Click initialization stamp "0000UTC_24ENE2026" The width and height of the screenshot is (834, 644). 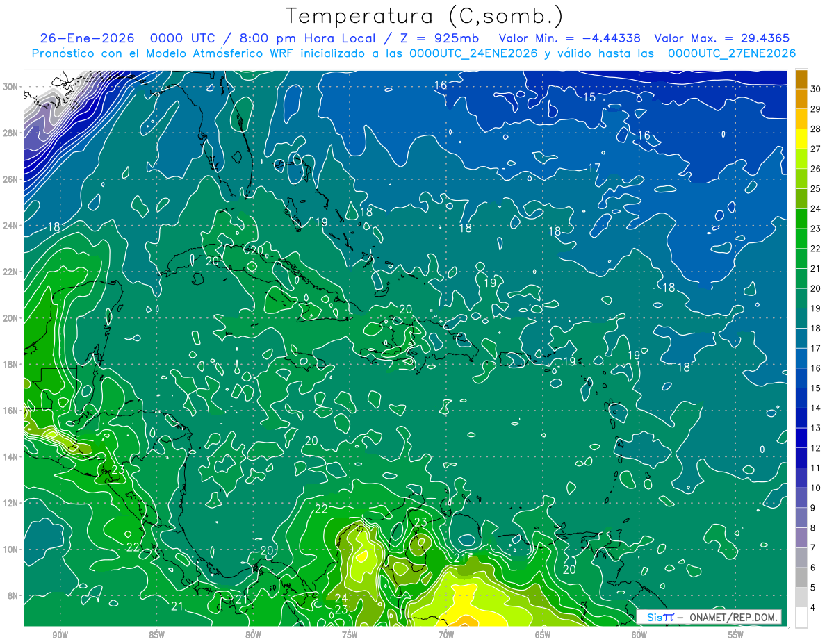coord(473,53)
